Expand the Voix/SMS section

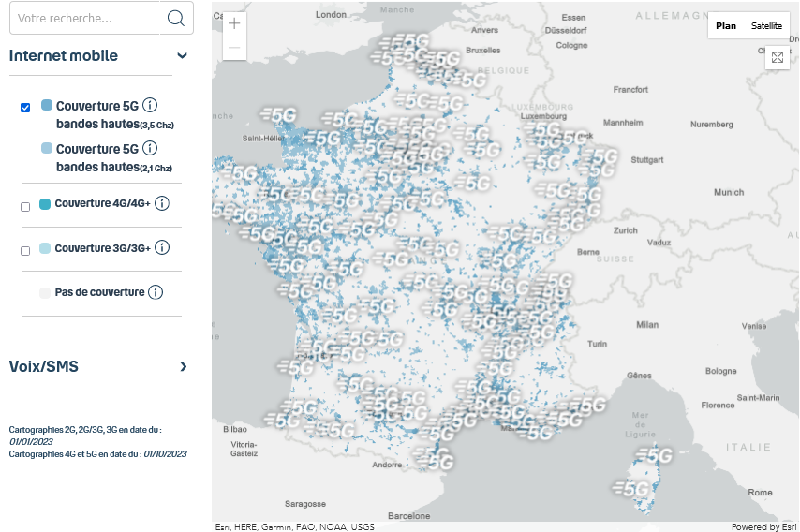point(184,366)
